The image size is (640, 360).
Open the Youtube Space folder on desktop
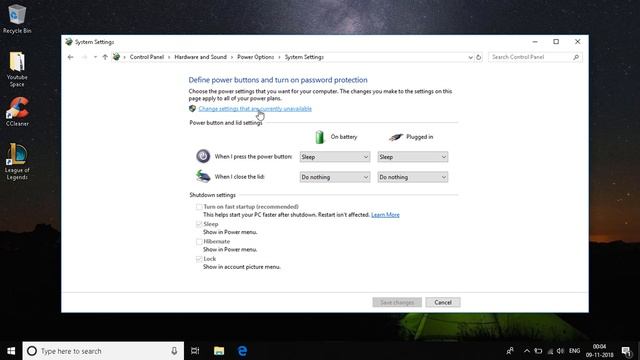(17, 69)
